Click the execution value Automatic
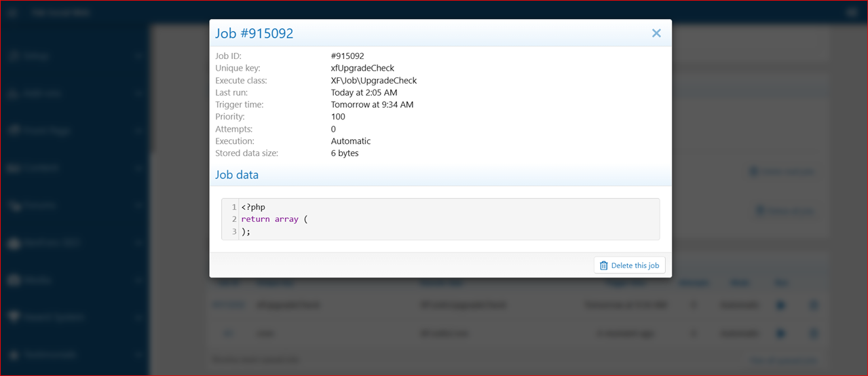The width and height of the screenshot is (868, 376). [x=351, y=142]
